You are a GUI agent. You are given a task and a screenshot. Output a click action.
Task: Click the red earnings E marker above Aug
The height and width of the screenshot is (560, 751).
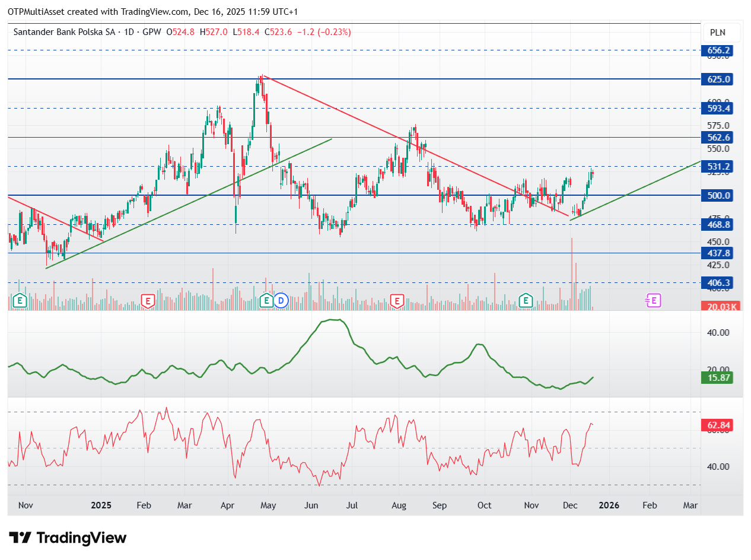click(397, 301)
